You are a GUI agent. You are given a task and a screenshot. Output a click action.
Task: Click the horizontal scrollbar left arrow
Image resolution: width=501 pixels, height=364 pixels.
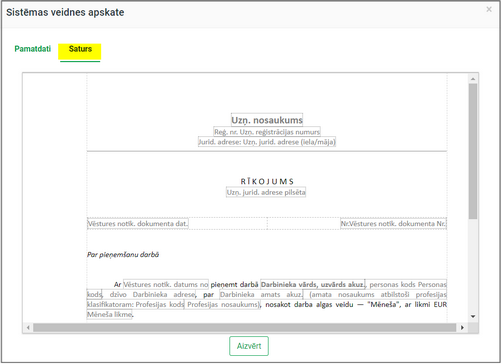tap(28, 328)
